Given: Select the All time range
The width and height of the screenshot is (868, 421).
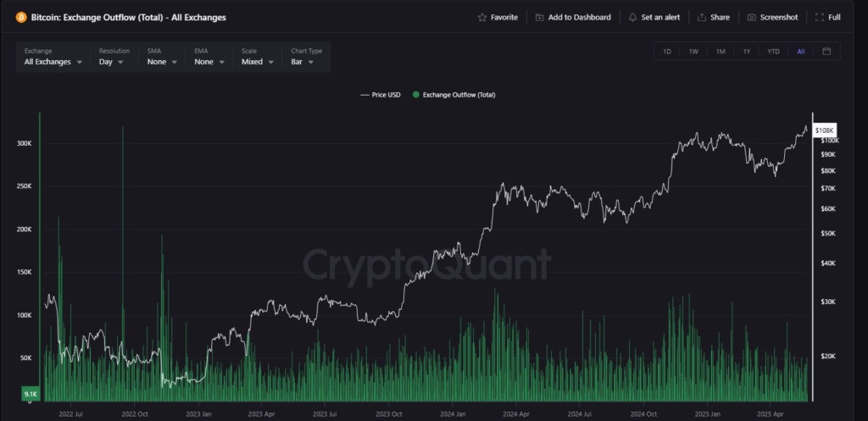Looking at the screenshot, I should click(800, 52).
